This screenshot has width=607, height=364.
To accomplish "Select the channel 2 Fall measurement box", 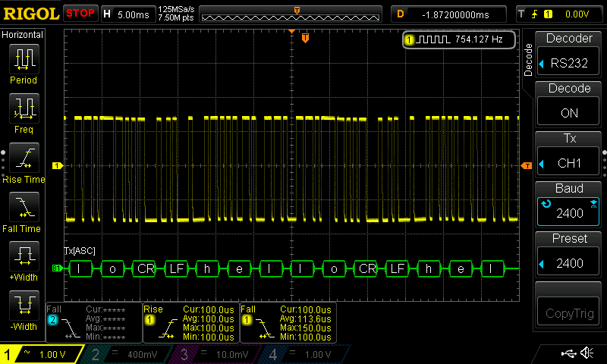I will pyautogui.click(x=94, y=322).
